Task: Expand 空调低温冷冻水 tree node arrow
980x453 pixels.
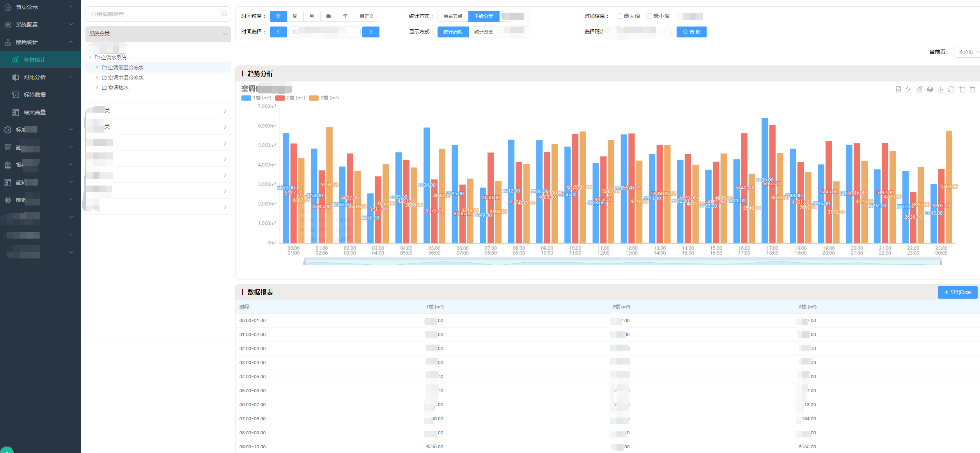Action: tap(97, 67)
